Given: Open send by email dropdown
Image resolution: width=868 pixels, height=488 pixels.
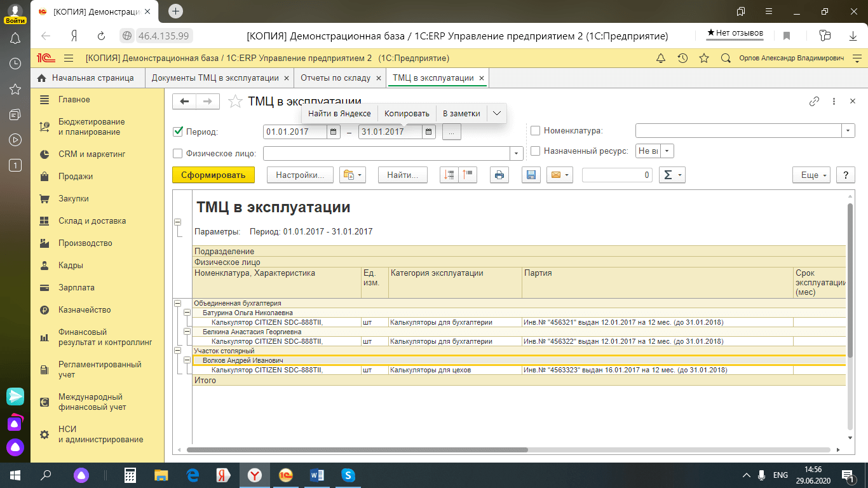Looking at the screenshot, I should pos(560,175).
